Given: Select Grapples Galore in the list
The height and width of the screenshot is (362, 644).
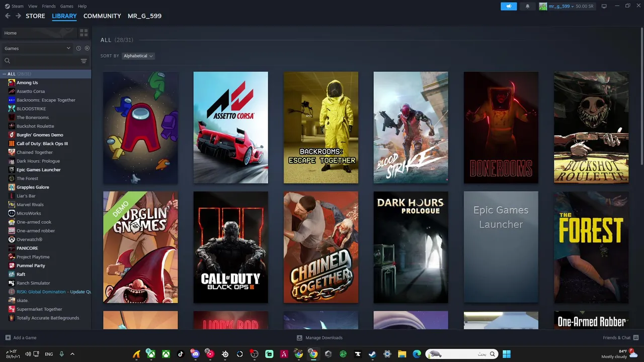Looking at the screenshot, I should pyautogui.click(x=46, y=187).
